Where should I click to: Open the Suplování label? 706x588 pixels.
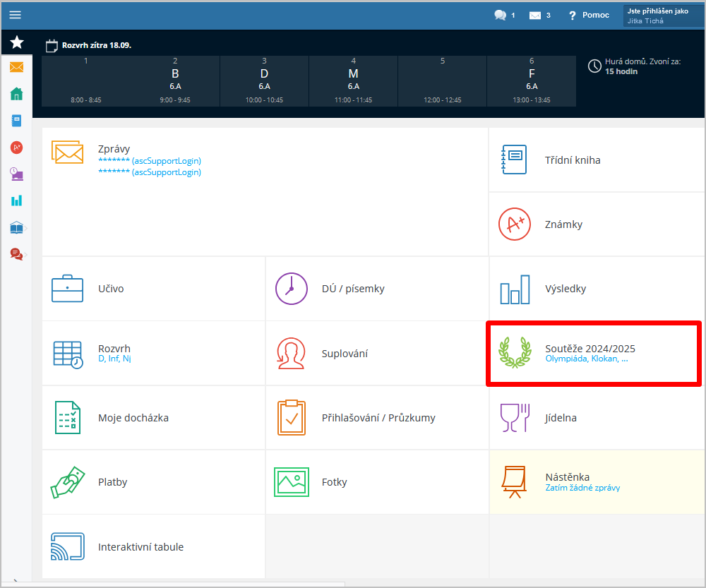click(345, 354)
